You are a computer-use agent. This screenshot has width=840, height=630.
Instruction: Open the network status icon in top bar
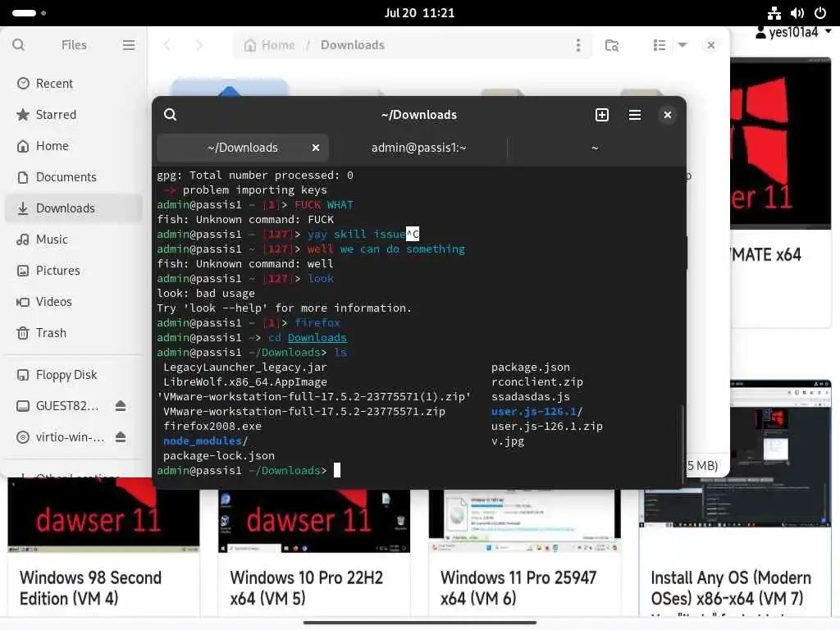(x=774, y=13)
